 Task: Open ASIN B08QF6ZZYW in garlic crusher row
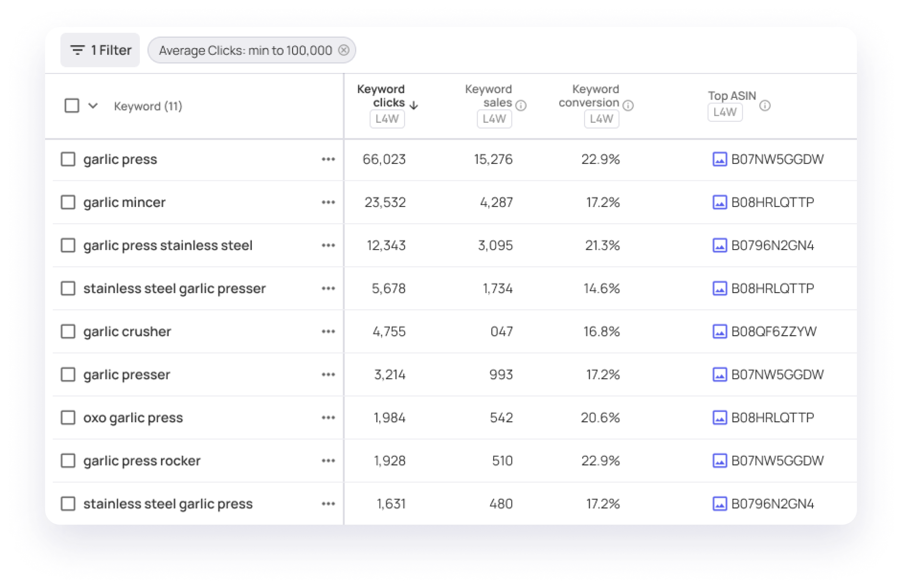[774, 331]
